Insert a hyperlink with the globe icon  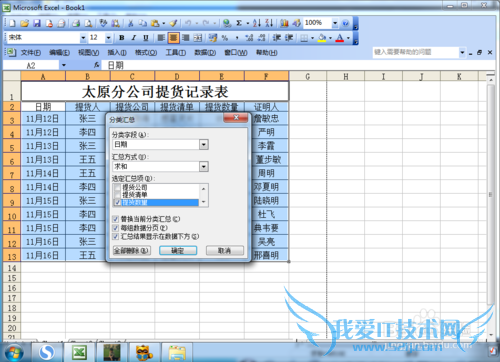(227, 23)
